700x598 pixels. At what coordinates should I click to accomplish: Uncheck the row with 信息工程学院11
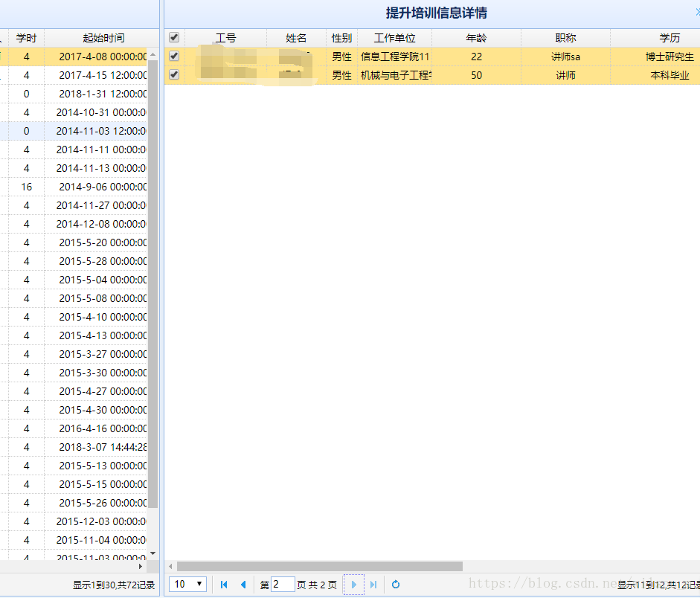[174, 57]
